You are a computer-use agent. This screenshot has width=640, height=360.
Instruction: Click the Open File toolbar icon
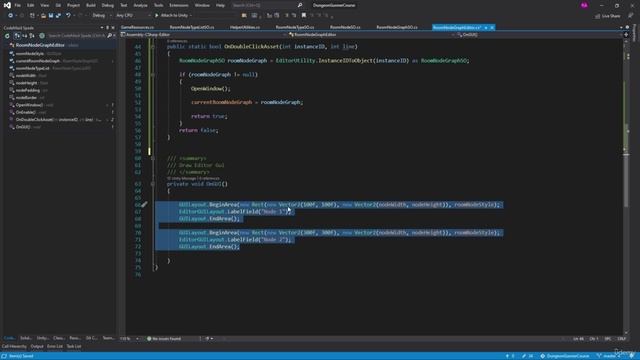click(43, 16)
